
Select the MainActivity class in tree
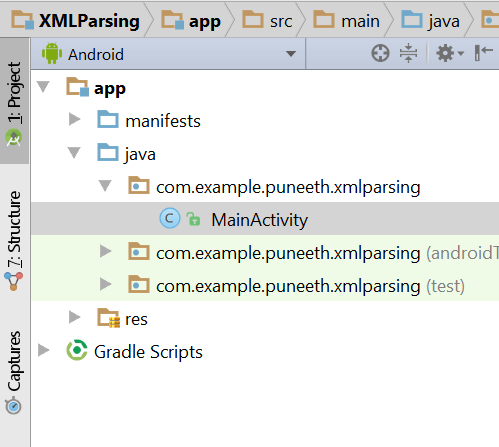pyautogui.click(x=260, y=220)
